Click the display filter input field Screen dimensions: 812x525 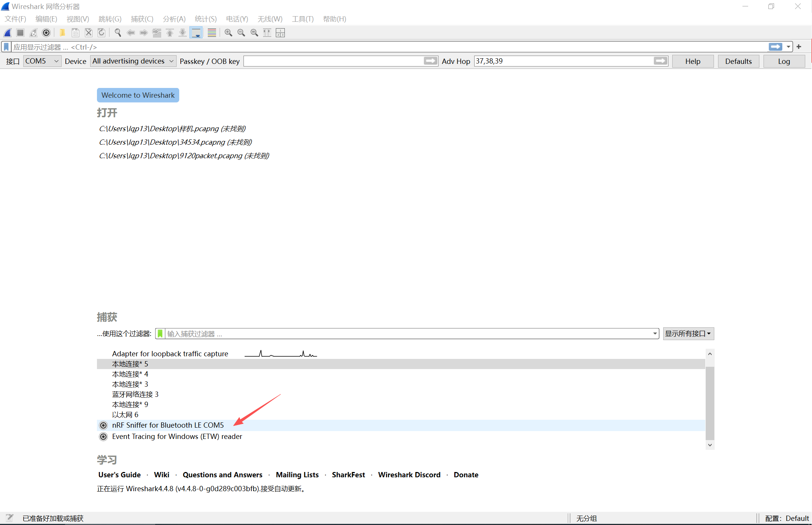click(x=390, y=47)
